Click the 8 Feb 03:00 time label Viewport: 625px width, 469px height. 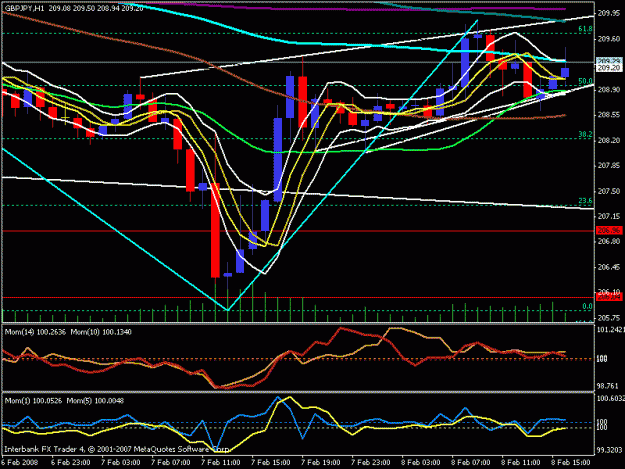tap(421, 463)
